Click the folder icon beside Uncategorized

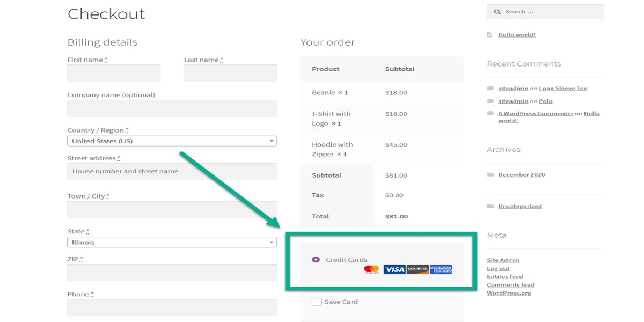[x=490, y=206]
